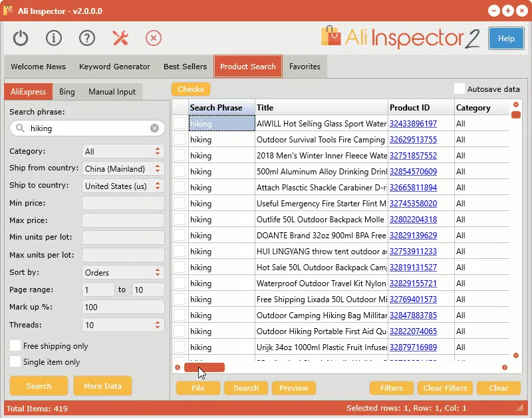Screen dimensions: 532x418
Task: Click the scroll down arrow of the results table
Action: click(x=516, y=355)
